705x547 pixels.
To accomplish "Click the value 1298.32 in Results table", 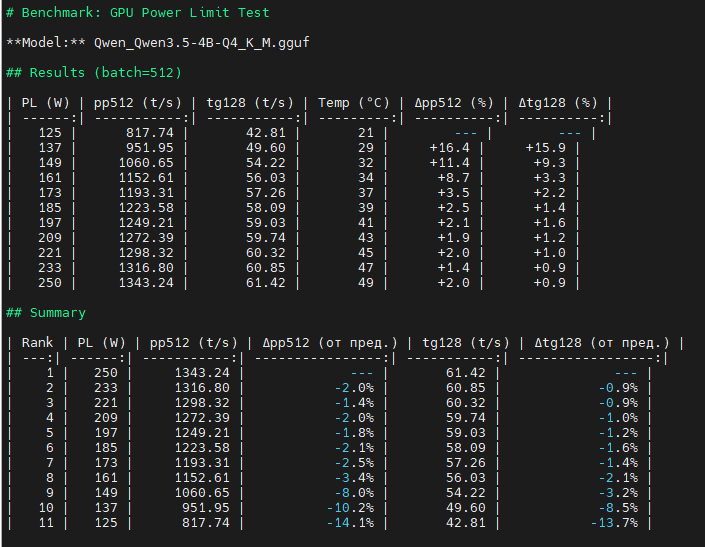I will pyautogui.click(x=146, y=253).
